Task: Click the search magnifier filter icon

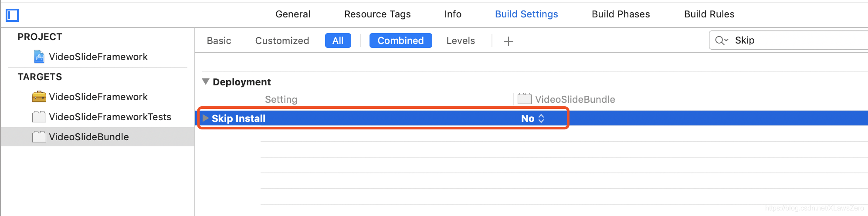Action: (721, 40)
